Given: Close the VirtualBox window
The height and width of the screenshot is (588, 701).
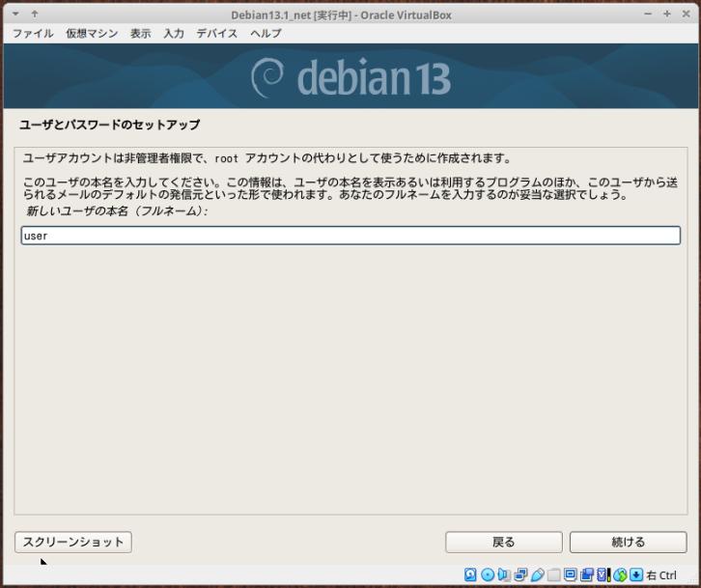Looking at the screenshot, I should 687,14.
